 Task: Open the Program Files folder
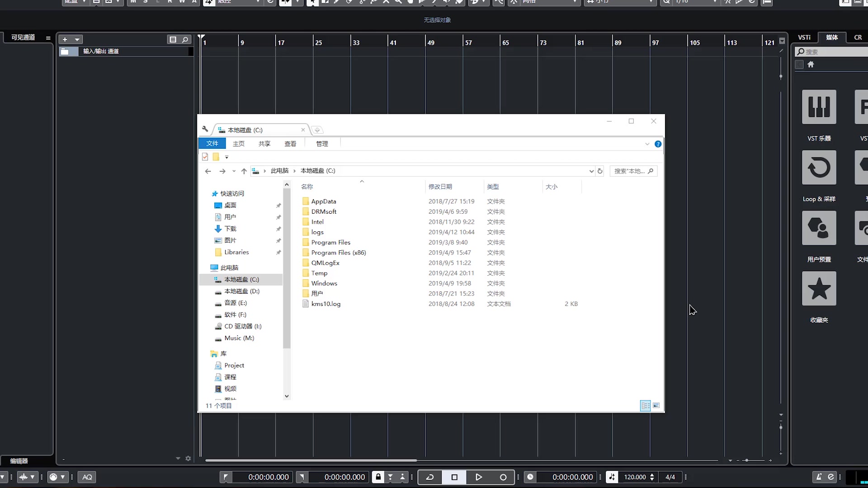pyautogui.click(x=330, y=243)
